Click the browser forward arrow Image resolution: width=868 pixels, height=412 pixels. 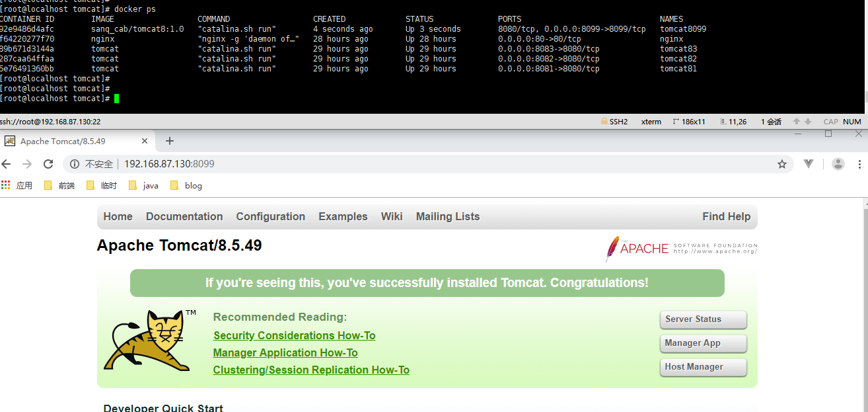click(27, 164)
